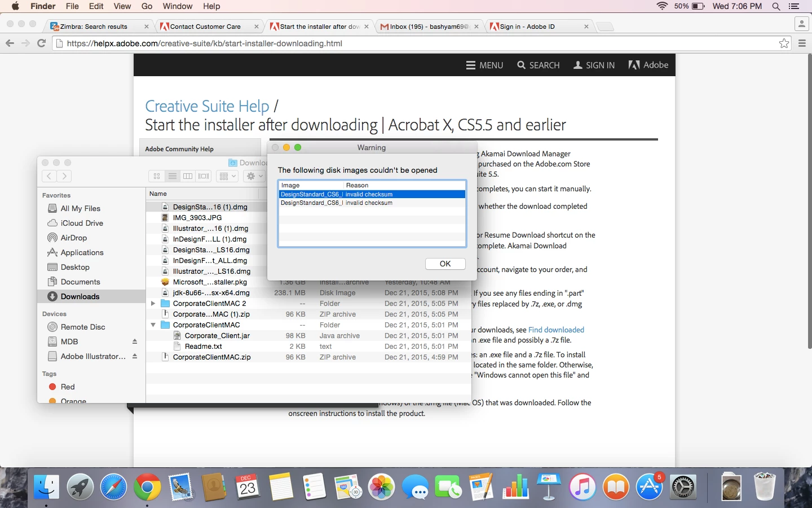Open Finder's arrange-by dropdown
The width and height of the screenshot is (812, 508).
coord(227,176)
